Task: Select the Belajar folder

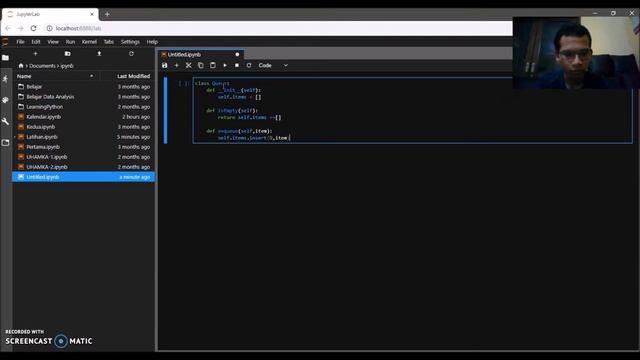Action: (83, 87)
